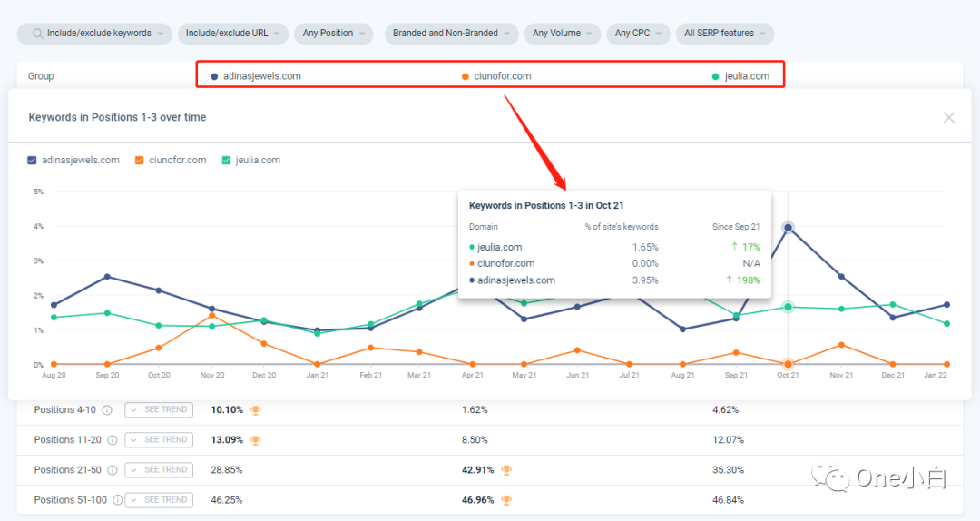Uncheck jeulia.com in chart legend

226,160
